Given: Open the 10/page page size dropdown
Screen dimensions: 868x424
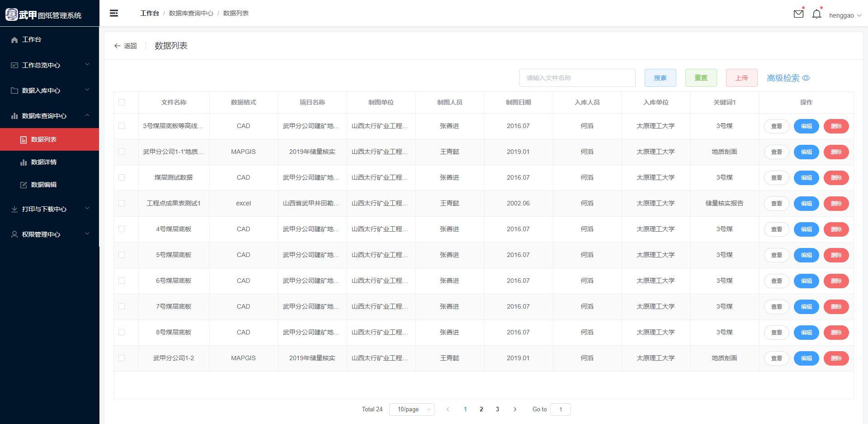Looking at the screenshot, I should pos(411,409).
